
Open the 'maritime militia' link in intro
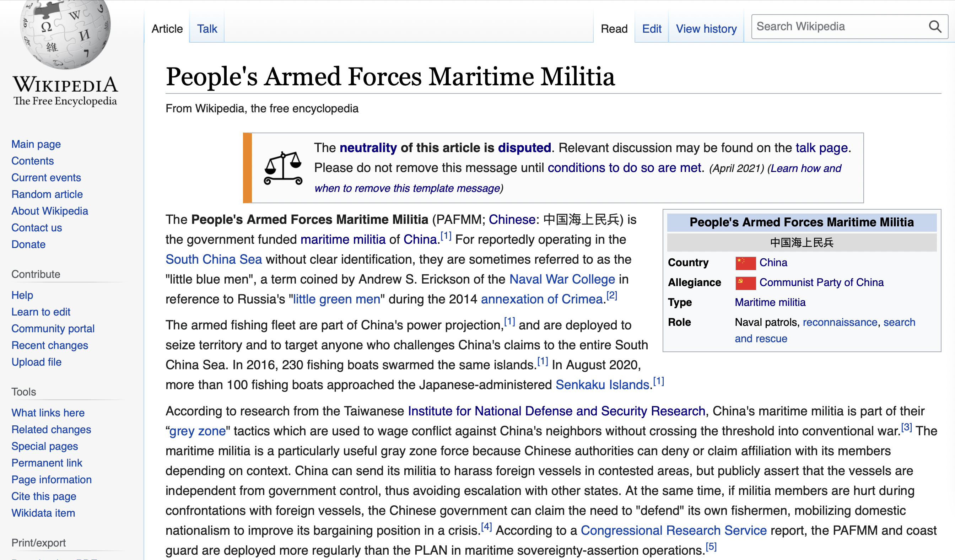[x=343, y=239]
